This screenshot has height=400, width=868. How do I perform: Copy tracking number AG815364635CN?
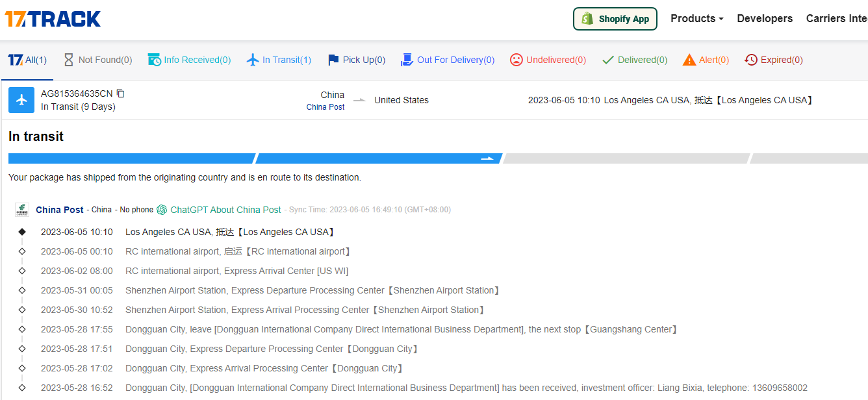[121, 94]
